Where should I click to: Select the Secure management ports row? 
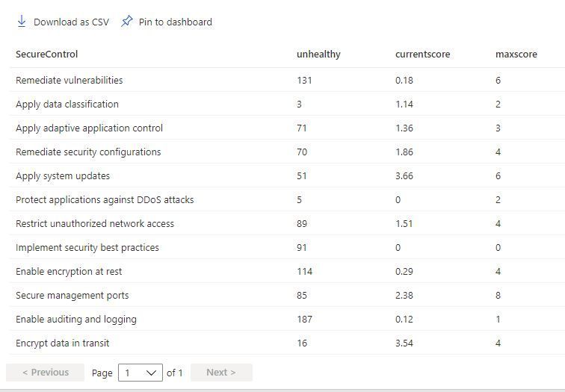[287, 295]
